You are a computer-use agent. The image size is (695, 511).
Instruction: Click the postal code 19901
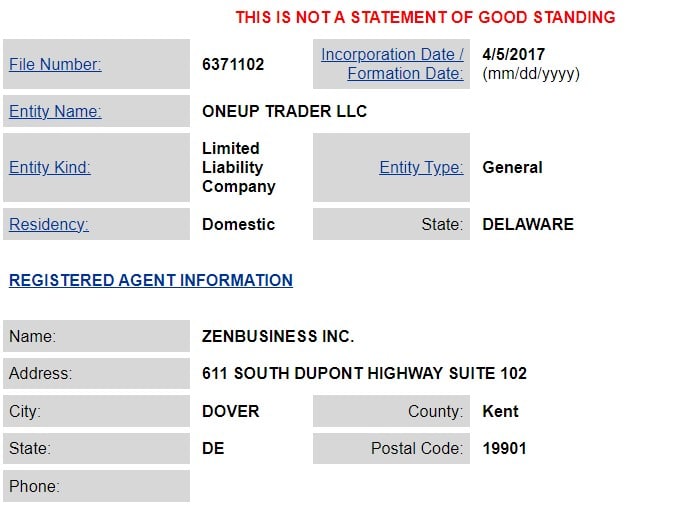point(504,448)
